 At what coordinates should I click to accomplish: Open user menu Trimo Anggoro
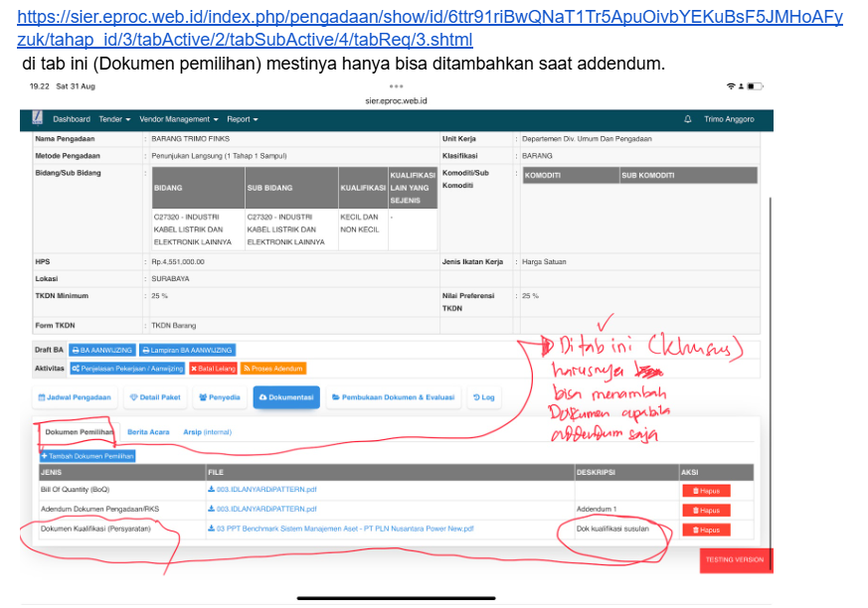[728, 119]
